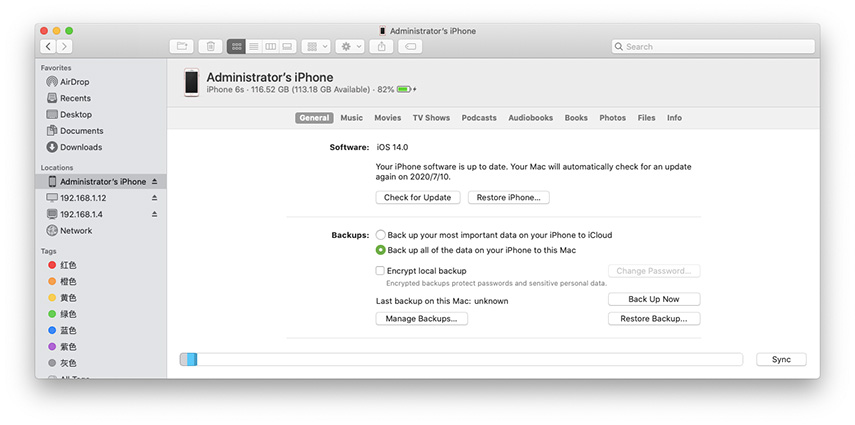Choose back up to this Mac option
The image size is (855, 425).
click(x=381, y=250)
